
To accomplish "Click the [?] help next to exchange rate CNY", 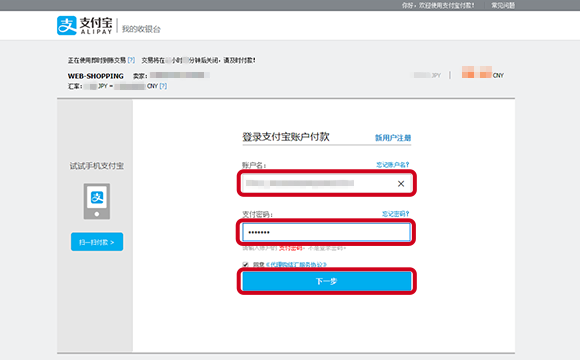I will 163,86.
